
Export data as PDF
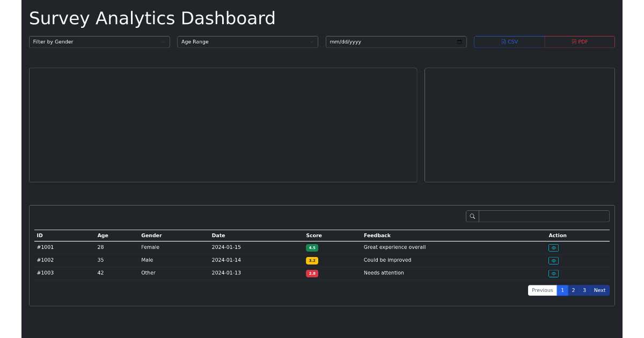tap(580, 42)
